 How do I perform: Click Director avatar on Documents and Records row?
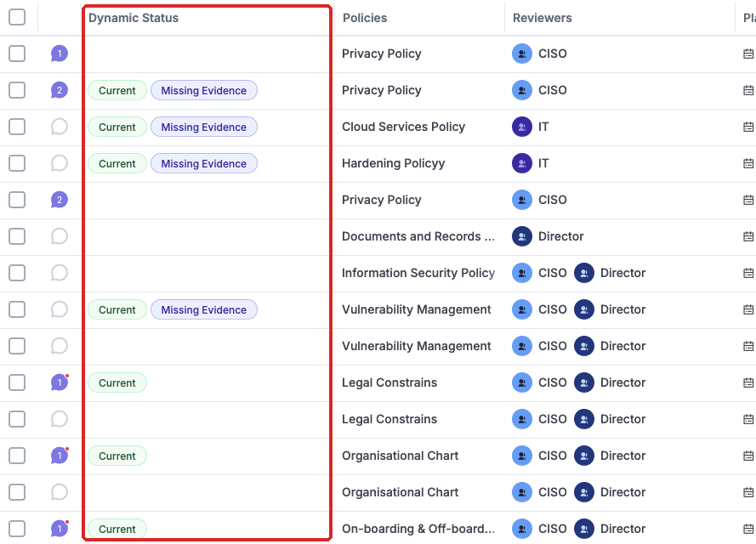(x=521, y=236)
